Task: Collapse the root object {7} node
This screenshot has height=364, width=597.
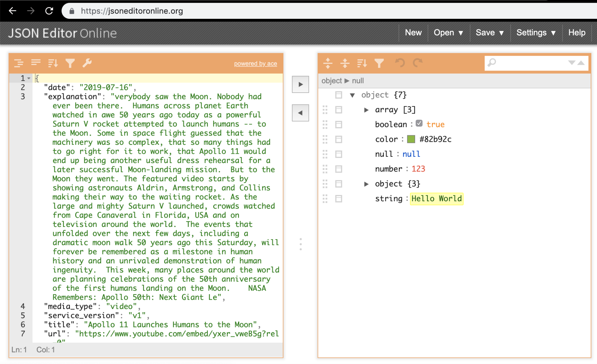Action: pos(352,95)
